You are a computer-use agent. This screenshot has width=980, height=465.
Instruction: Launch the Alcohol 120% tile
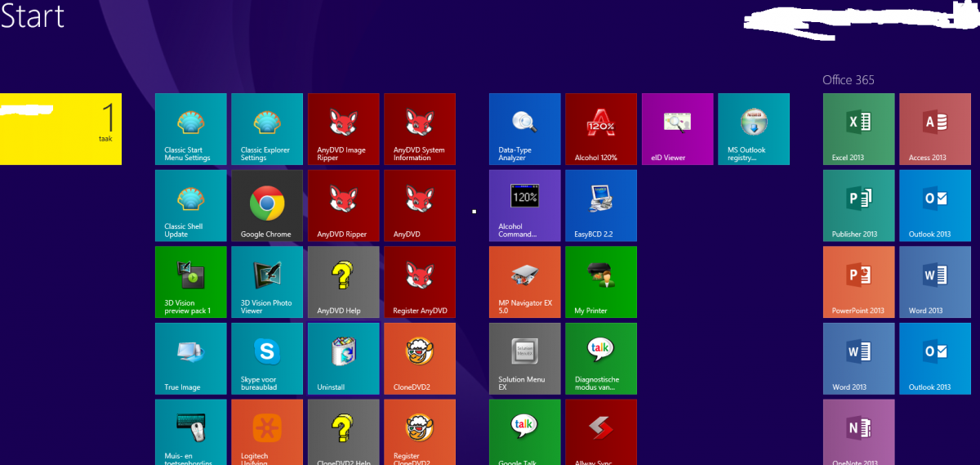click(x=601, y=129)
